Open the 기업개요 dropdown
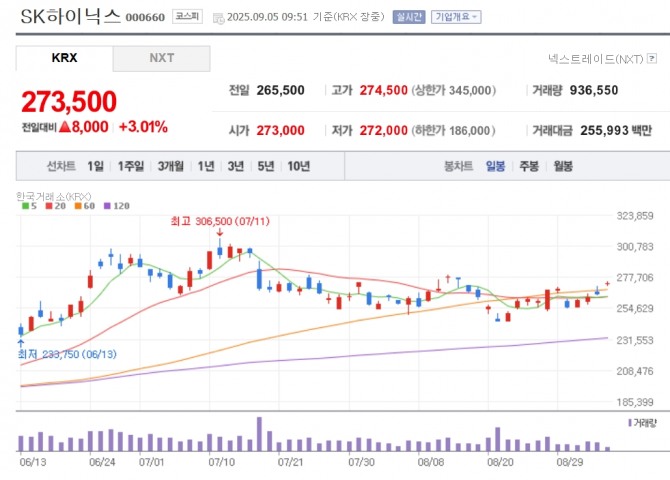The height and width of the screenshot is (480, 670). click(456, 17)
